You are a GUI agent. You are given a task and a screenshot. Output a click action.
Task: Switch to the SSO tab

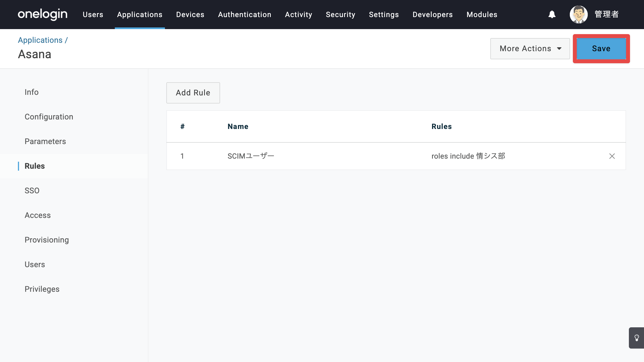pyautogui.click(x=32, y=191)
